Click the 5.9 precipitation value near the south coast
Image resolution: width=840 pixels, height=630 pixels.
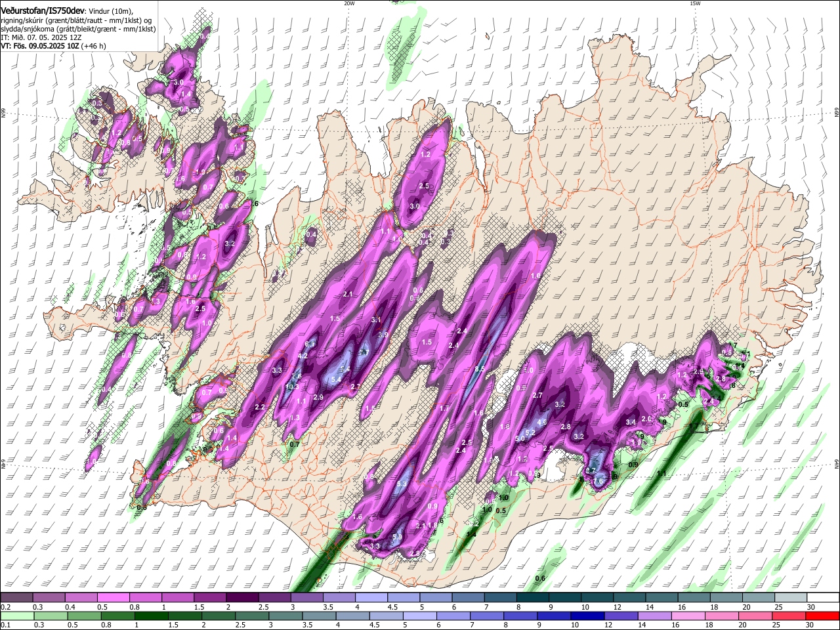click(x=396, y=537)
